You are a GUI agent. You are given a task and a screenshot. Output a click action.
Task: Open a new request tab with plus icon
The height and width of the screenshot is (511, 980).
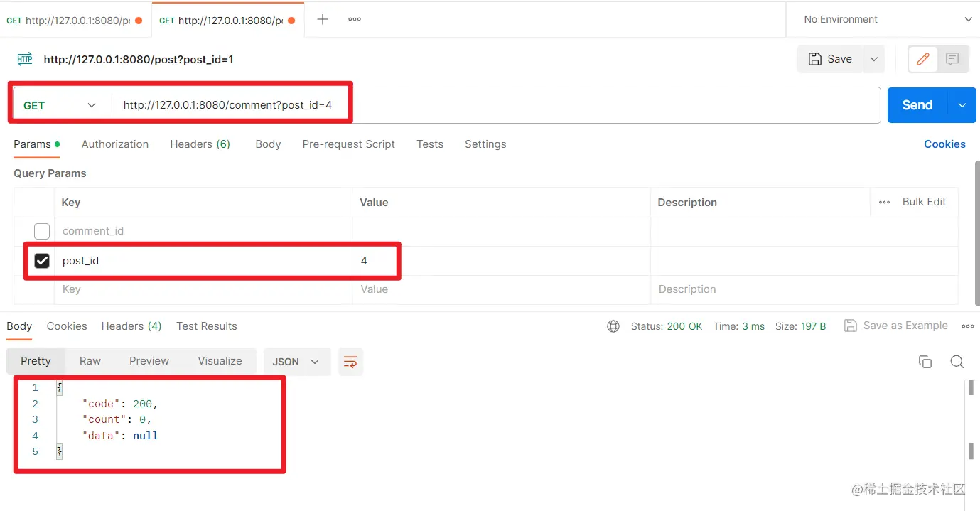point(322,19)
